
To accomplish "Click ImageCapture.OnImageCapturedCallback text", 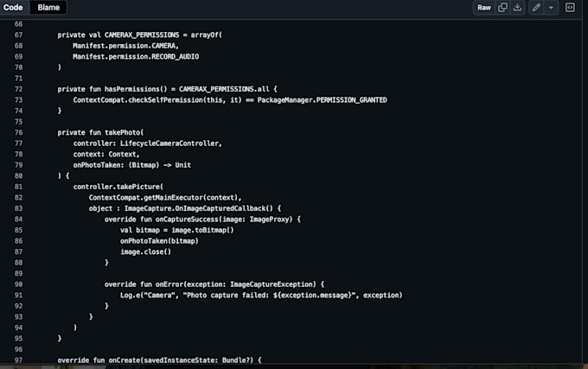I will [195, 208].
